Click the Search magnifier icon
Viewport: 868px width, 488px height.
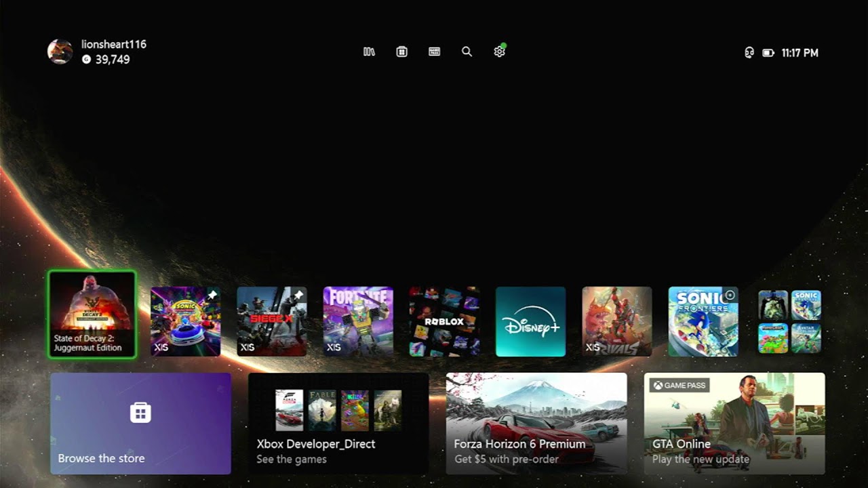pos(467,52)
